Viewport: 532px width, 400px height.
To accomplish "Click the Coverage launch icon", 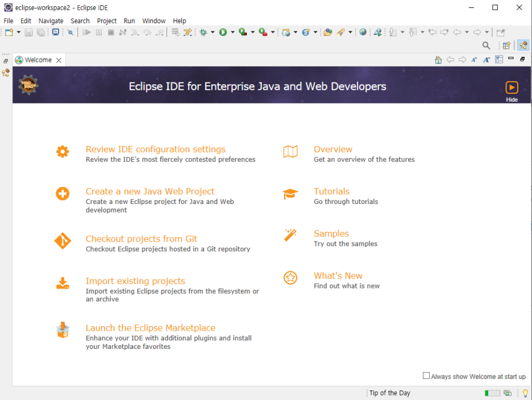I will [x=243, y=32].
